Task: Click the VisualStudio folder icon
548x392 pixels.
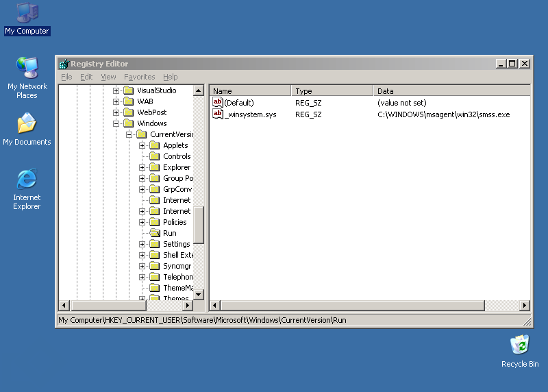Action: click(128, 90)
